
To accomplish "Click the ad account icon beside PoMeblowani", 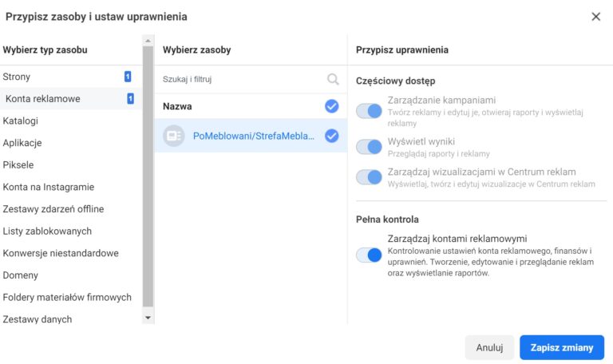I will [173, 136].
